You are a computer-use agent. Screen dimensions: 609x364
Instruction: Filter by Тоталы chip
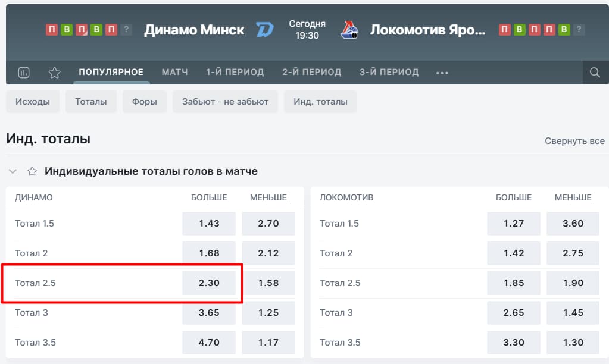pyautogui.click(x=91, y=102)
